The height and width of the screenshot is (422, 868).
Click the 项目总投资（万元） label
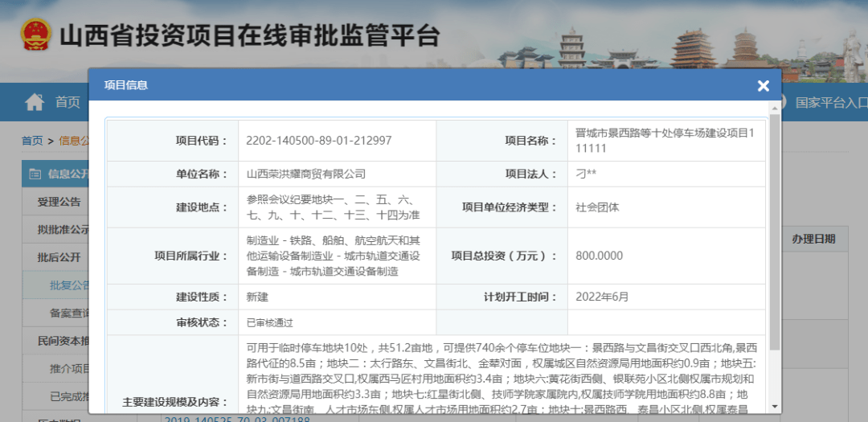(x=504, y=256)
